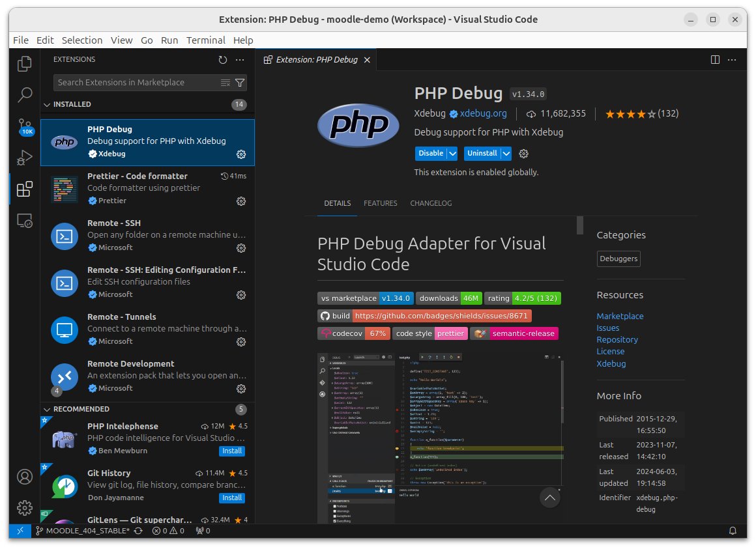The image size is (756, 549).
Task: Select Prettier - Code formatter in list
Action: pos(147,190)
